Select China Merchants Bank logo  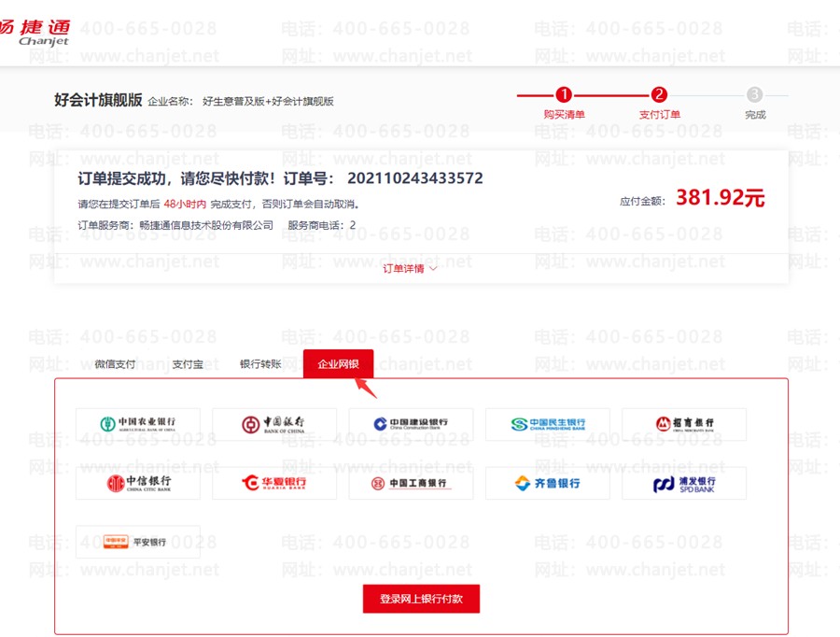pos(684,424)
